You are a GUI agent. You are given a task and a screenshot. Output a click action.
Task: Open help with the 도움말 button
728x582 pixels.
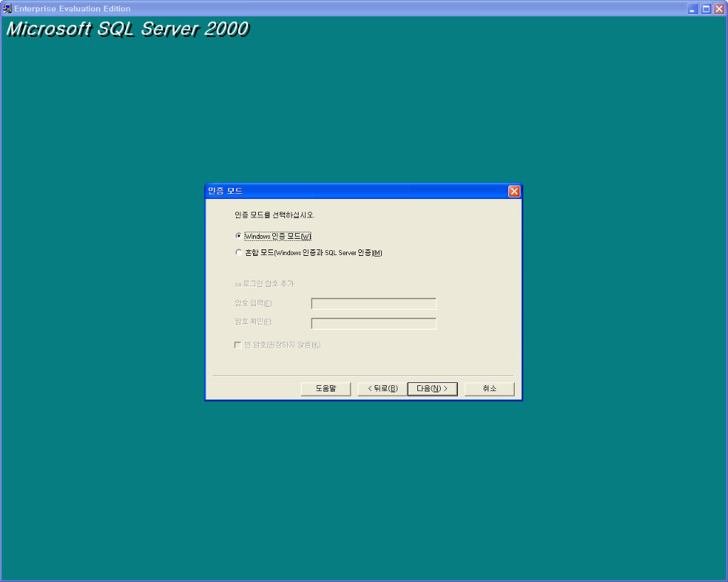click(326, 389)
